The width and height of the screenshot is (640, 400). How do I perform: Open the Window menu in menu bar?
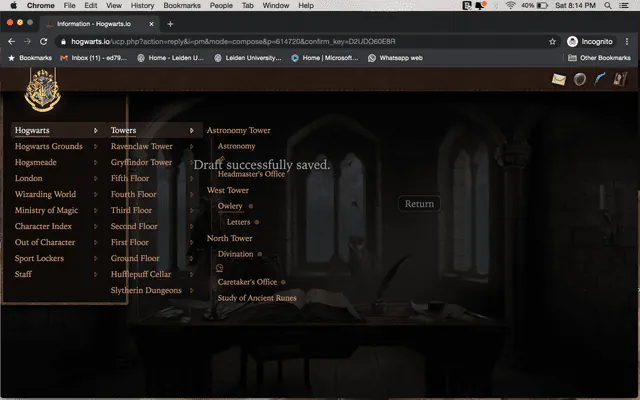(x=276, y=6)
